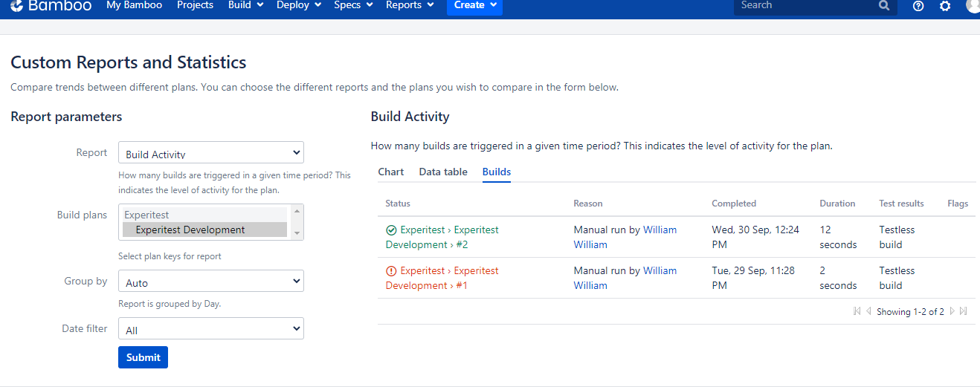Open the Date filter dropdown
Screen dimensions: 980x387
211,329
